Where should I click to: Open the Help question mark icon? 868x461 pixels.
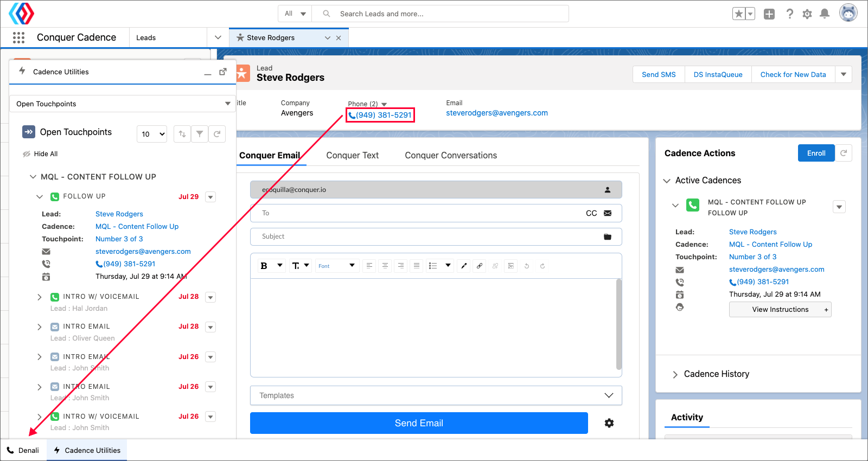tap(790, 14)
